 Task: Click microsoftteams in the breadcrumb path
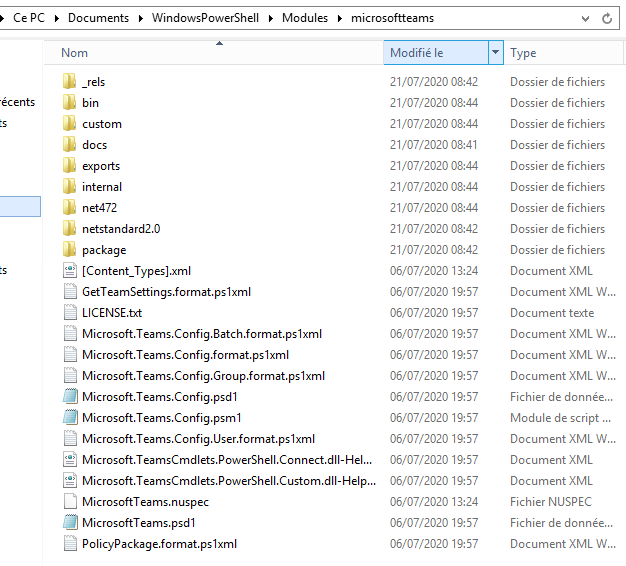click(x=392, y=18)
